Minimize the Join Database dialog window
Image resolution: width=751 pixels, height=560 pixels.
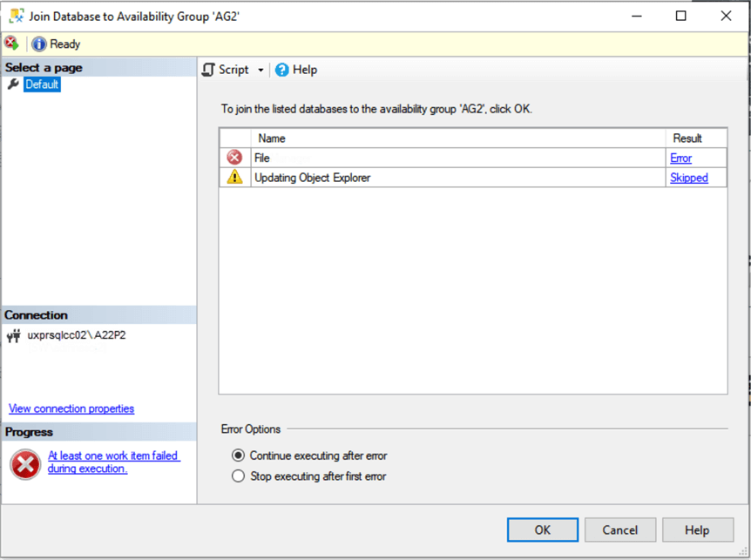[x=637, y=16]
